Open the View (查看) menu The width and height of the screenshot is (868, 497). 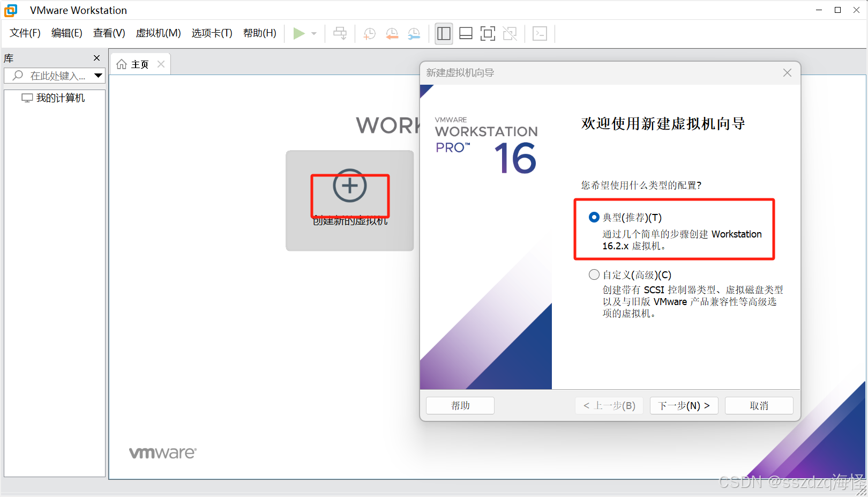tap(109, 33)
